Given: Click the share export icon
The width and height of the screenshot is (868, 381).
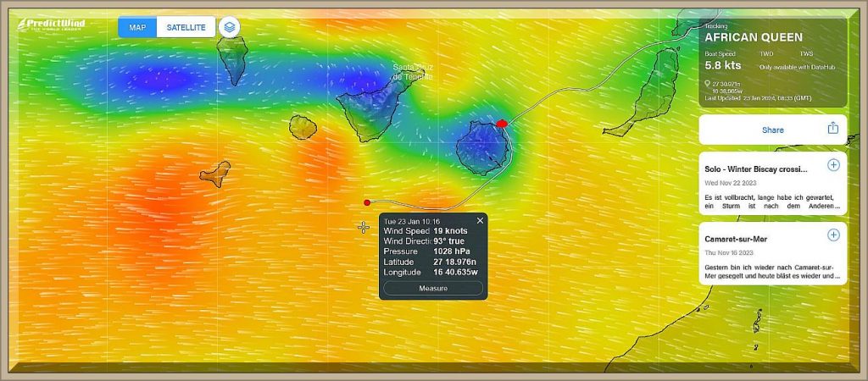Looking at the screenshot, I should 832,129.
